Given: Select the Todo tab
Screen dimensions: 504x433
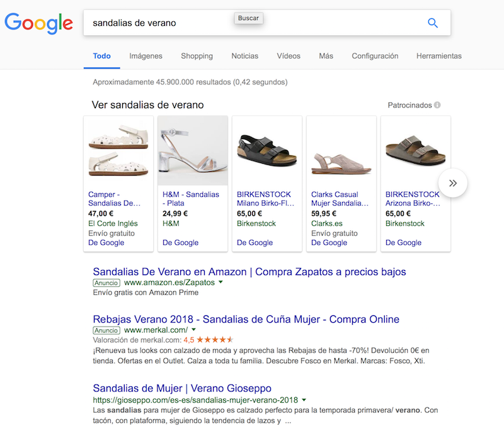Looking at the screenshot, I should [102, 56].
